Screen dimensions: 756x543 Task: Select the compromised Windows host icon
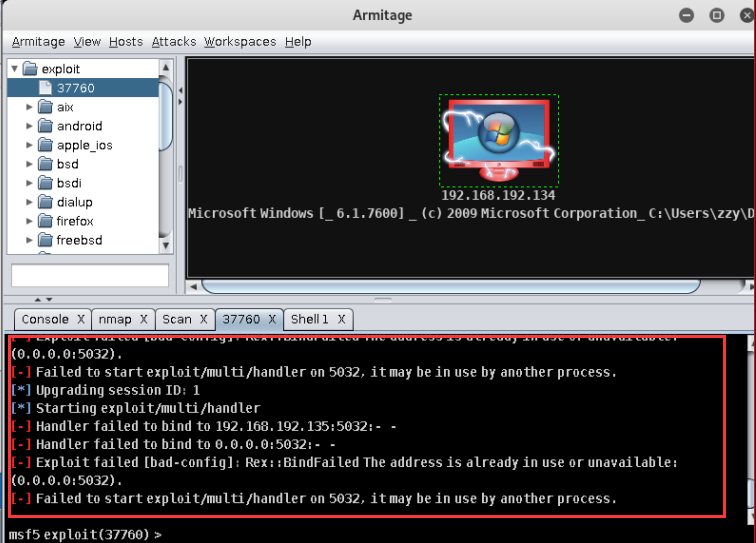tap(499, 139)
